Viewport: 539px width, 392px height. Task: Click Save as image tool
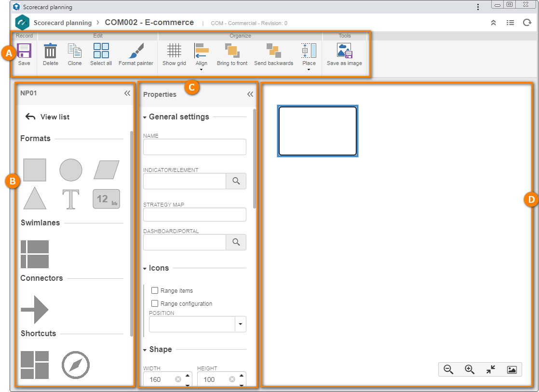coord(344,54)
